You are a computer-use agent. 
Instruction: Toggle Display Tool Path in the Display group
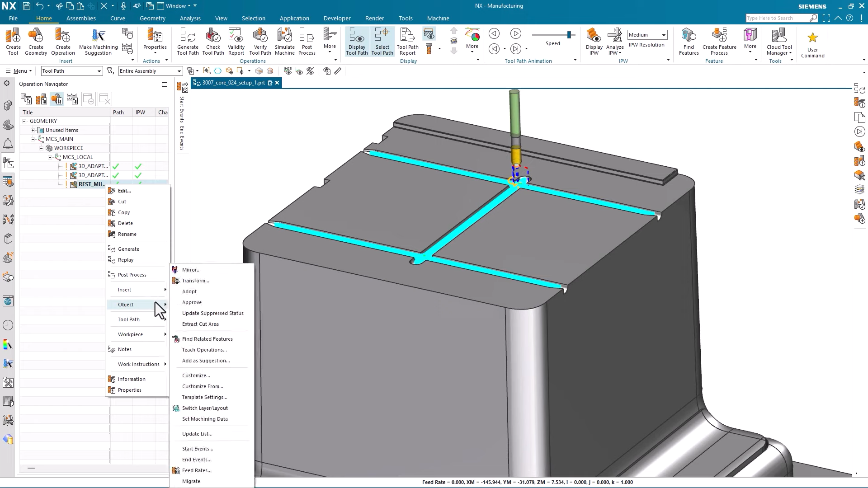coord(357,41)
